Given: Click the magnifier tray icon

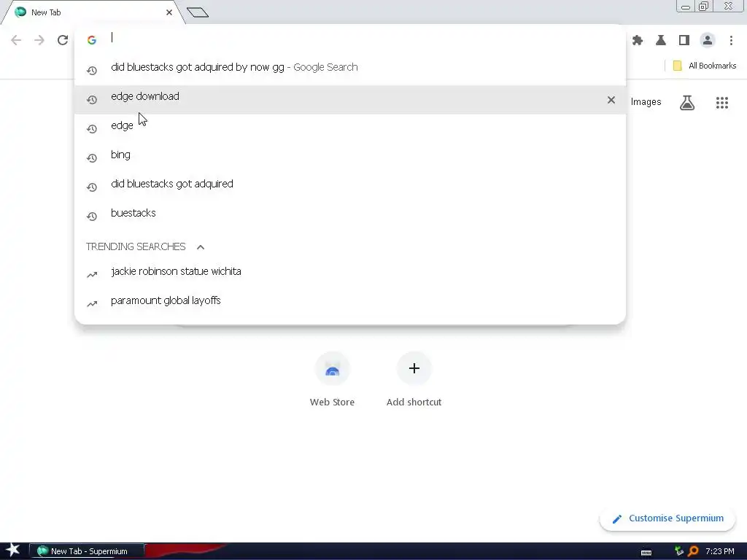Looking at the screenshot, I should tap(693, 551).
